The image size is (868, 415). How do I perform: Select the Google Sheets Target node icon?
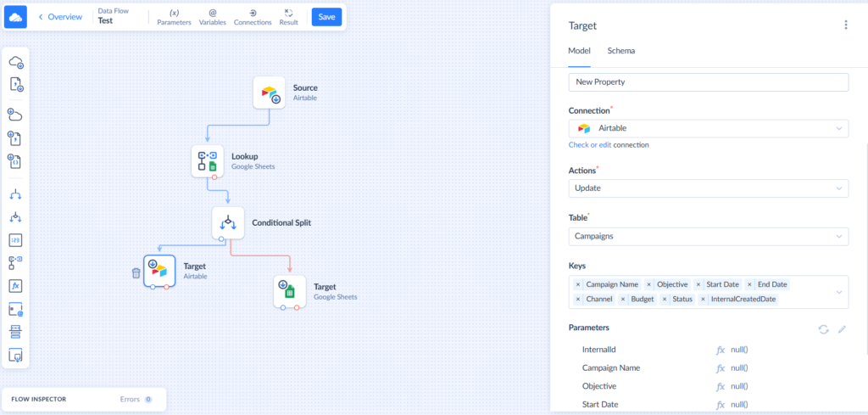[289, 291]
